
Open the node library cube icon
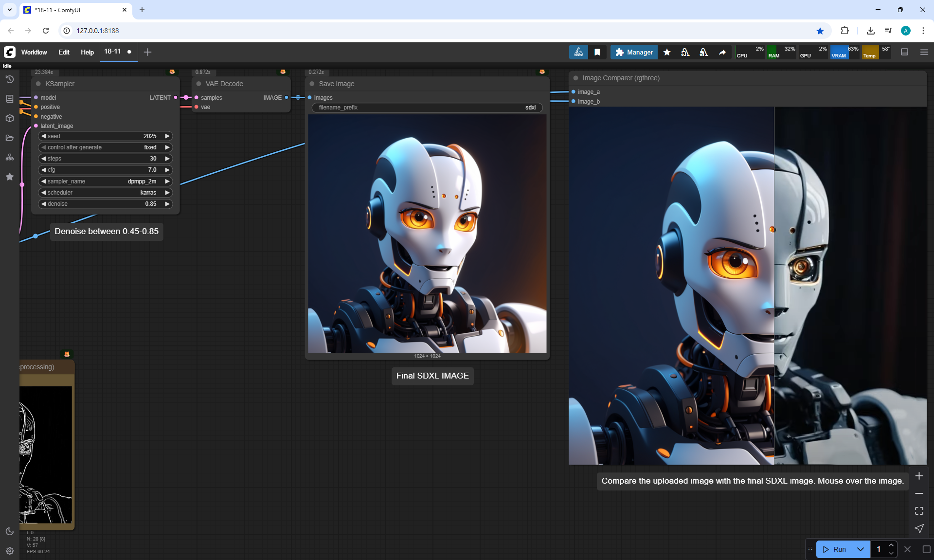click(9, 118)
